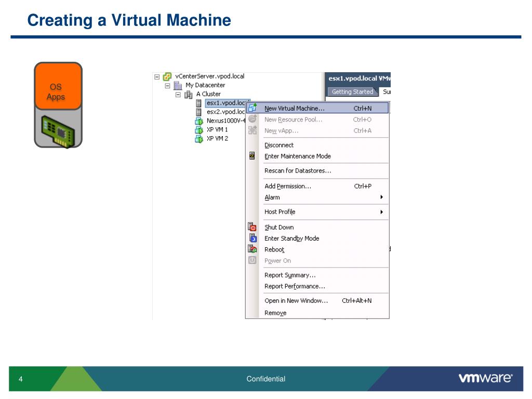532x399 pixels.
Task: Choose New Virtual Machine... from context menu
Action: click(x=317, y=108)
